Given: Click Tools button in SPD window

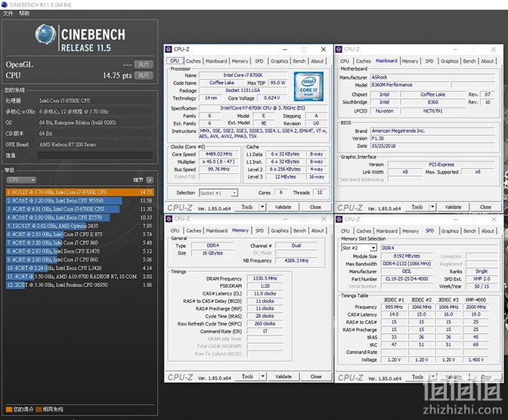Looking at the screenshot, I should 417,377.
